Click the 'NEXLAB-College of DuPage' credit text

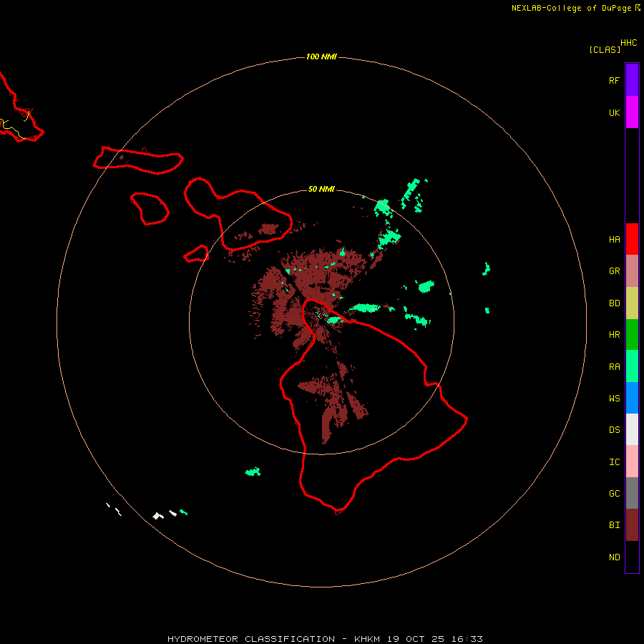pos(572,8)
